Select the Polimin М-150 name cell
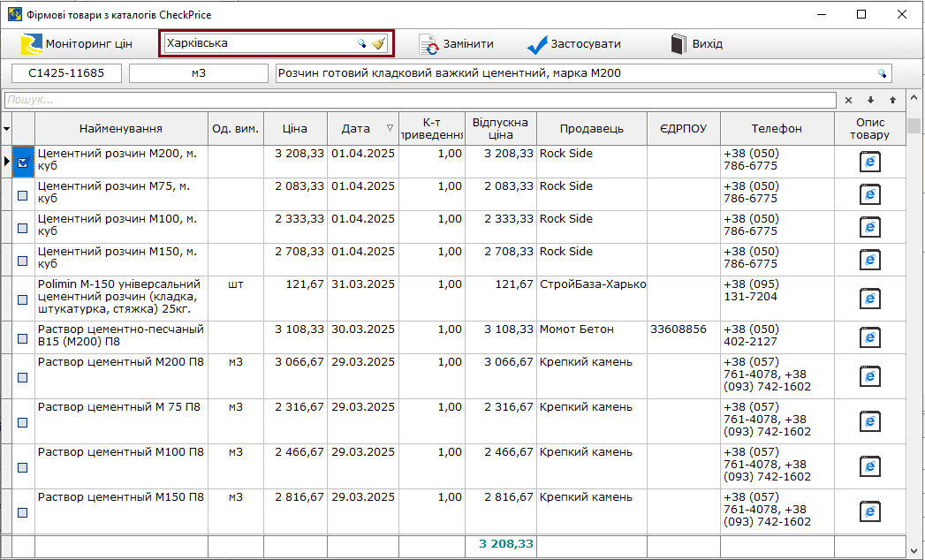Viewport: 925px width, 560px height. 121,299
